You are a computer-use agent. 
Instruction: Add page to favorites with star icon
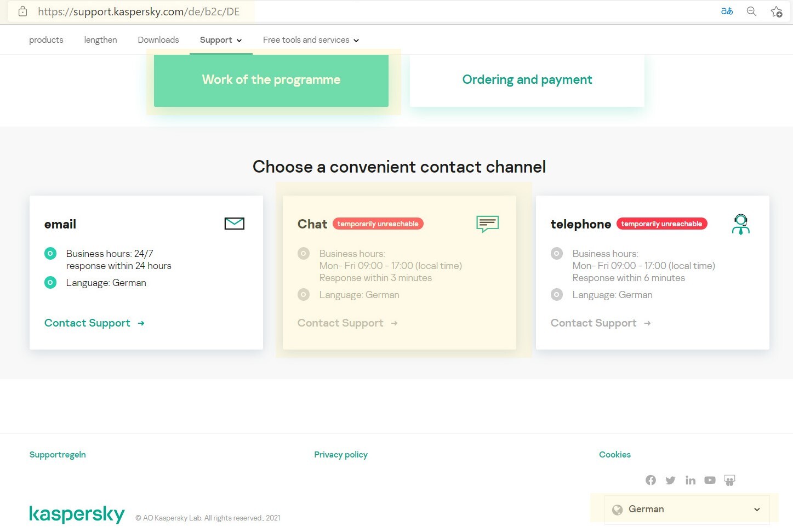coord(776,12)
